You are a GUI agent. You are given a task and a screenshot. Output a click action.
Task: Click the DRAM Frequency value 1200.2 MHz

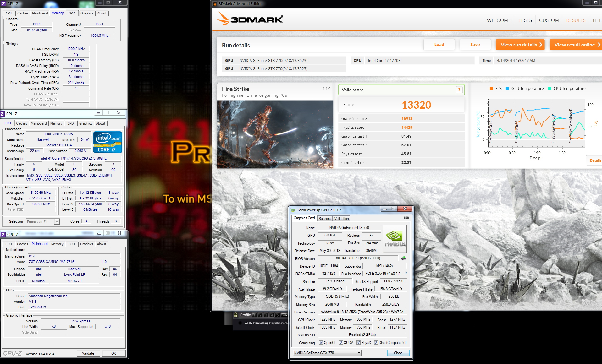pyautogui.click(x=76, y=49)
